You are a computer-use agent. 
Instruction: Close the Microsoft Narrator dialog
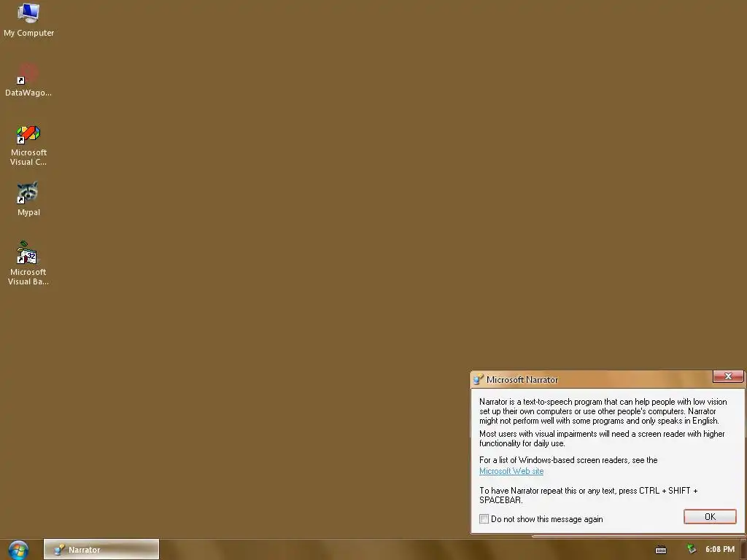727,376
